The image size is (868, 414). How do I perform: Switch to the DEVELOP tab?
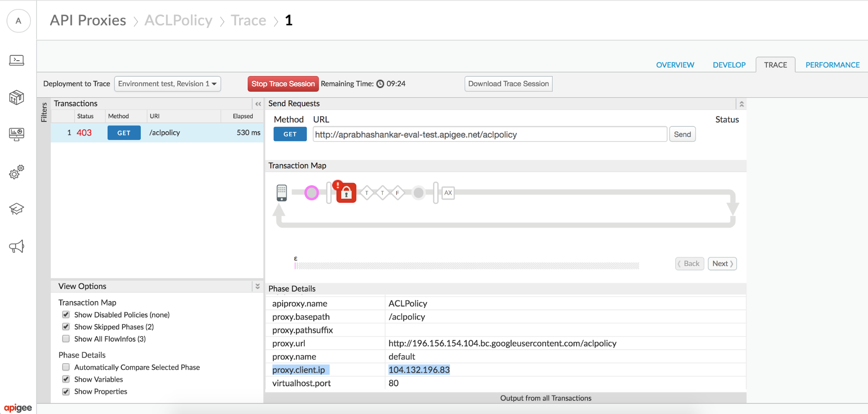click(x=729, y=65)
